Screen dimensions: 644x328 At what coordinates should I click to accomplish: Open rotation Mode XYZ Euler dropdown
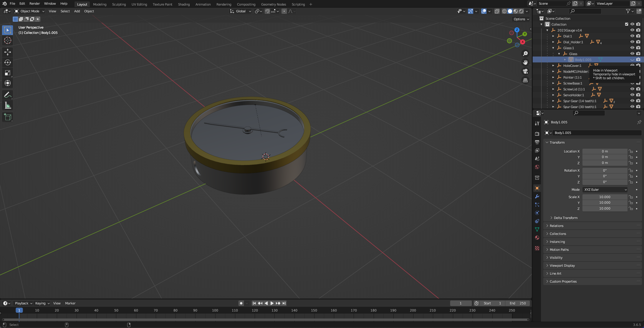point(605,190)
